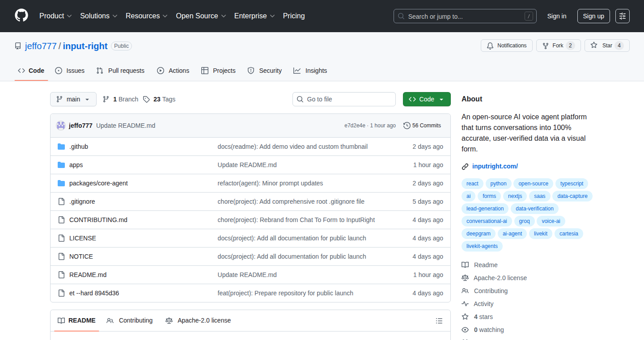Open the Actions tab
The height and width of the screenshot is (340, 644).
coord(173,71)
